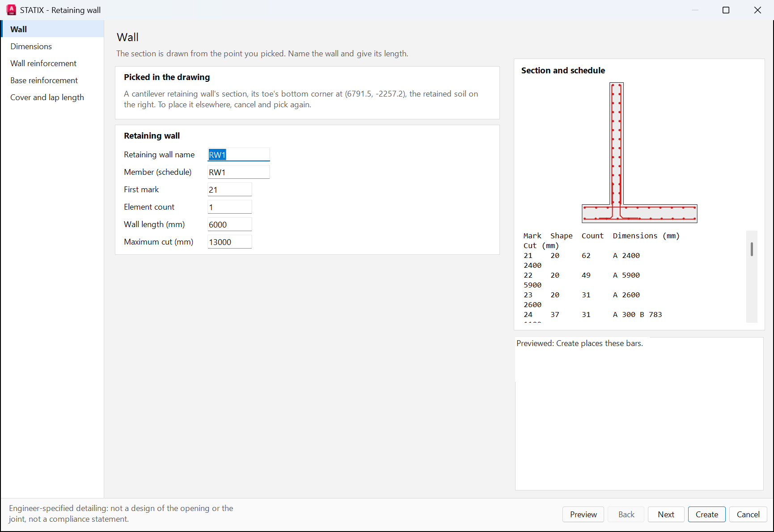Open Base reinforcement page
The height and width of the screenshot is (532, 774).
click(x=52, y=80)
